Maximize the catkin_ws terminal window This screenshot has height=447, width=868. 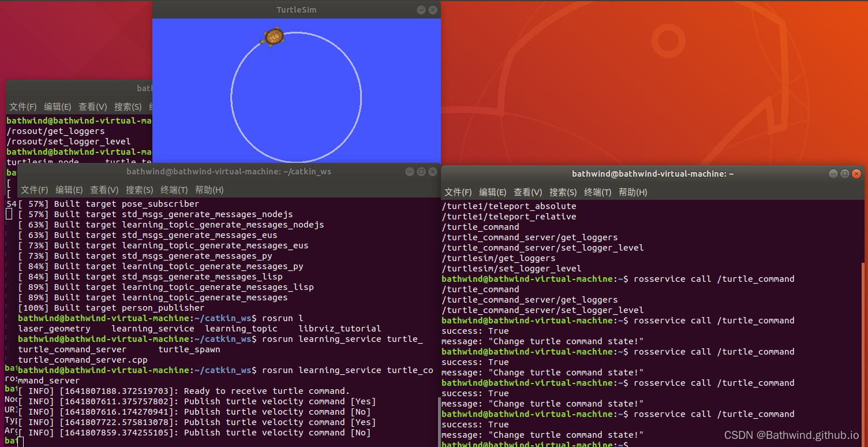[x=421, y=172]
